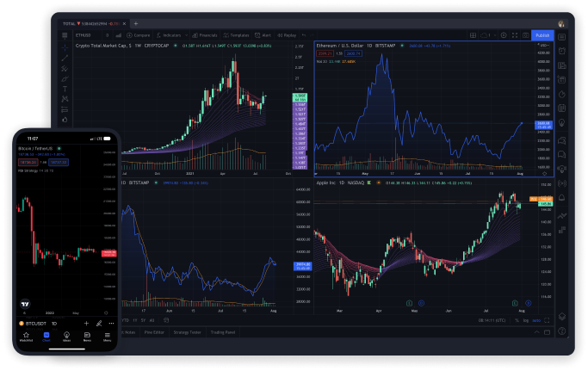The image size is (588, 371).
Task: Collapse the bottom panel with chevron arrow
Action: tap(536, 332)
